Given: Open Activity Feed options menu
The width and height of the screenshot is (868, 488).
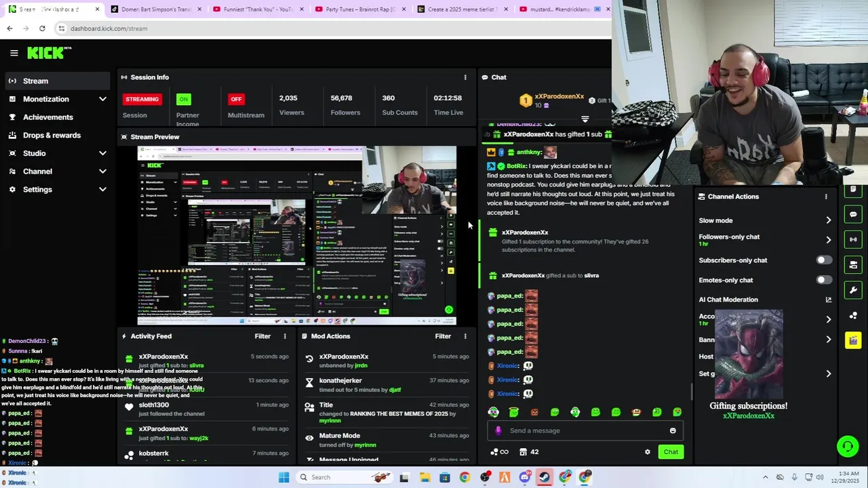Looking at the screenshot, I should click(x=285, y=336).
